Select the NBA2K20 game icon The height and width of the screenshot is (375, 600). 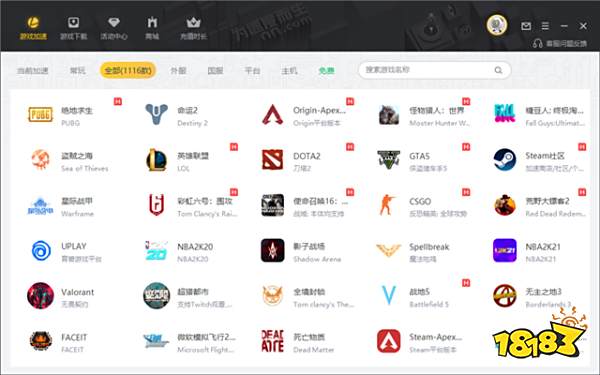[157, 251]
